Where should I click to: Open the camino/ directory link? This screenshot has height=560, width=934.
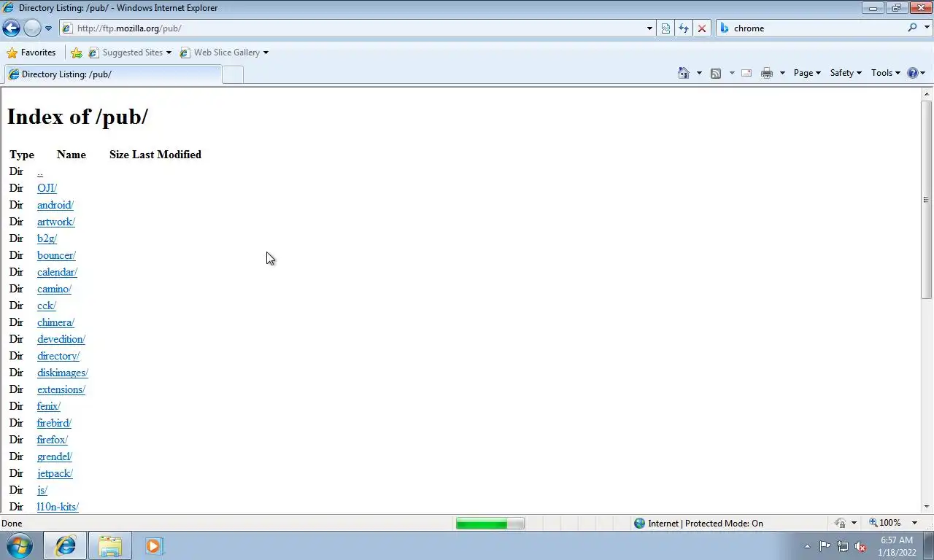(x=54, y=289)
